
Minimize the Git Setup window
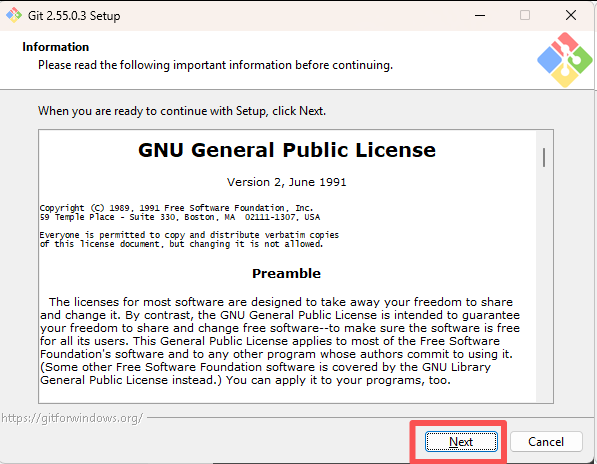pos(480,15)
